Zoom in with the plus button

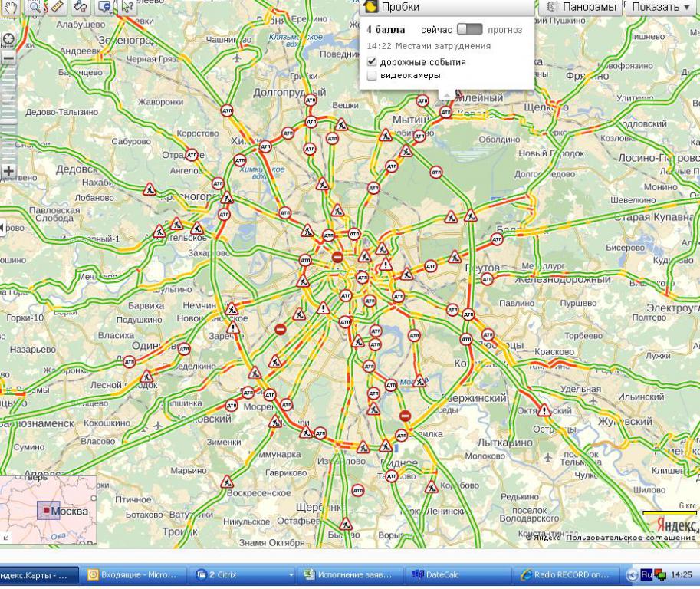[8, 170]
